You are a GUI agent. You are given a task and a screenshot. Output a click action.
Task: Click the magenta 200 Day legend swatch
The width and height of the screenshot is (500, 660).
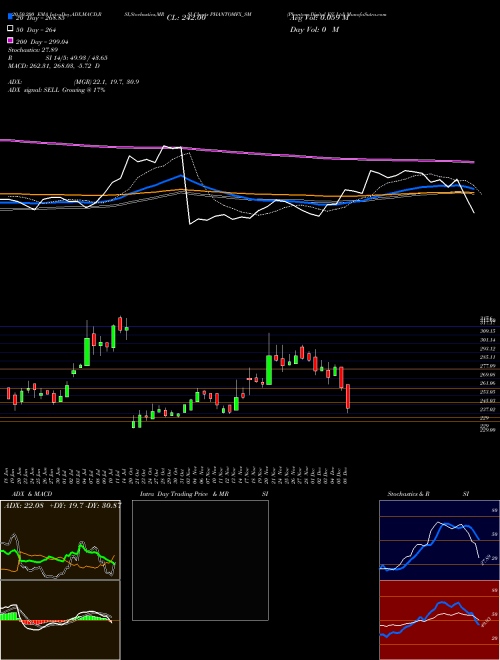coord(10,41)
